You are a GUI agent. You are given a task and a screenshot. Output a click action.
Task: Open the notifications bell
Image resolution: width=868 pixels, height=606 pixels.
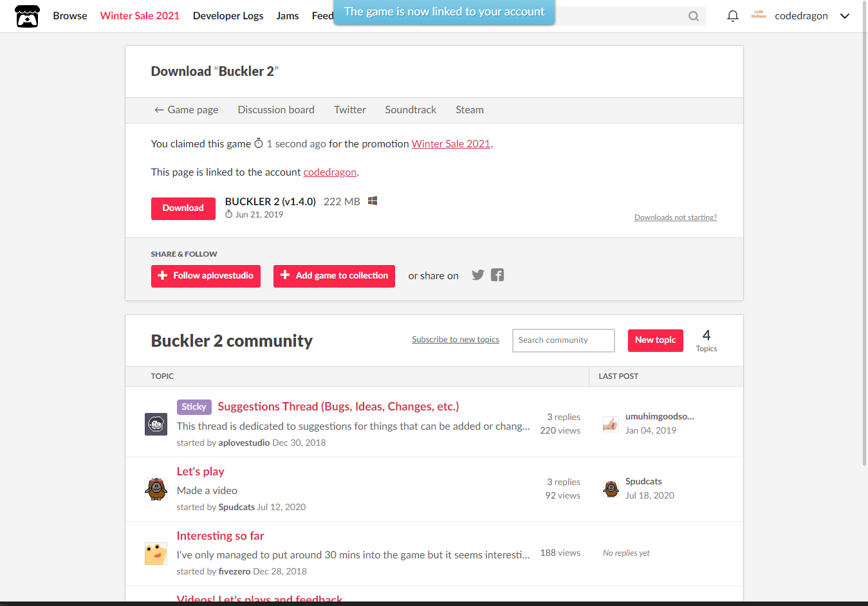pyautogui.click(x=732, y=16)
